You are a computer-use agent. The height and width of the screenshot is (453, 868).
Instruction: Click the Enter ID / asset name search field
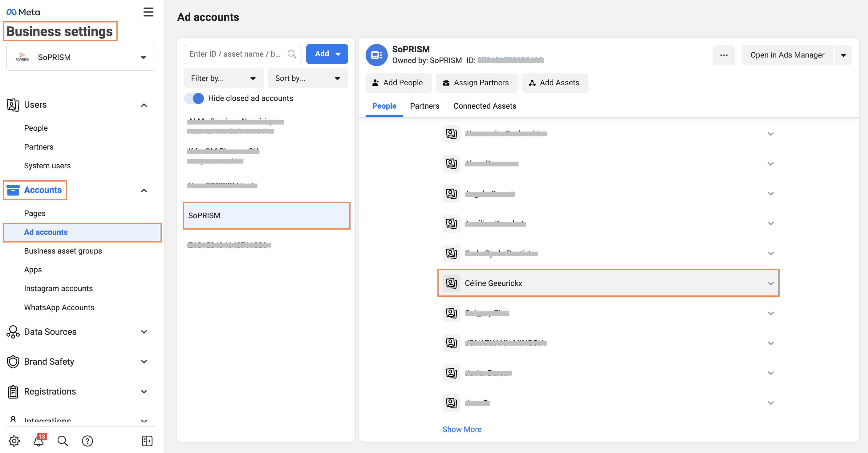click(x=243, y=54)
